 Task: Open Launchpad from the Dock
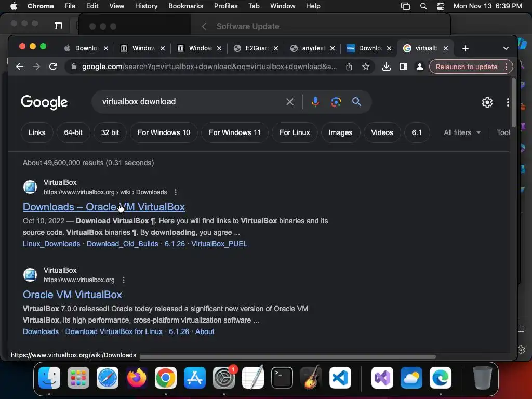(x=78, y=378)
